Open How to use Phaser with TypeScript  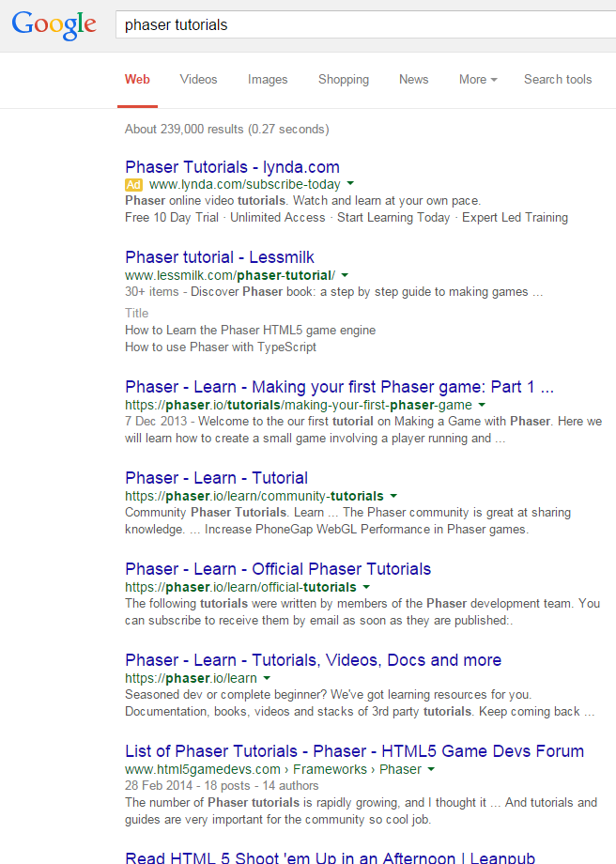click(x=220, y=347)
